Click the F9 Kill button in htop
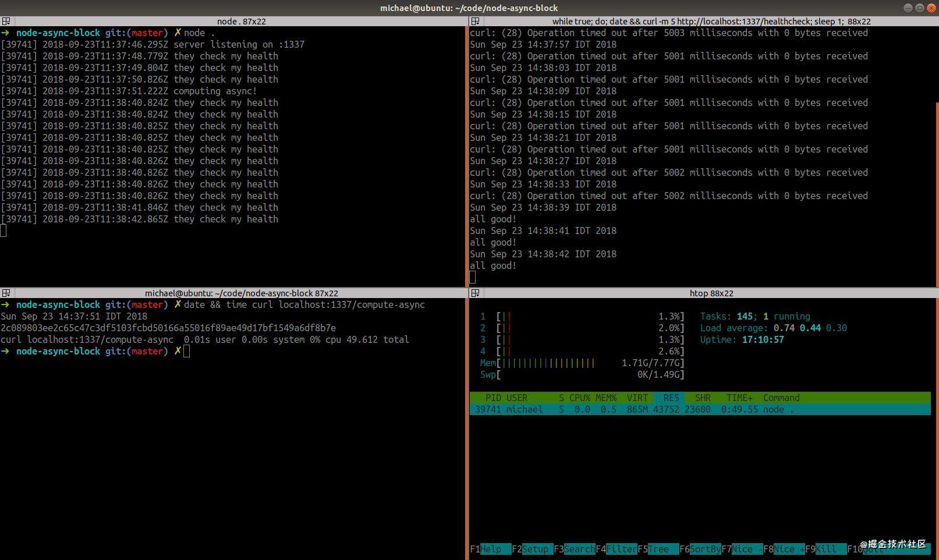 [x=826, y=549]
